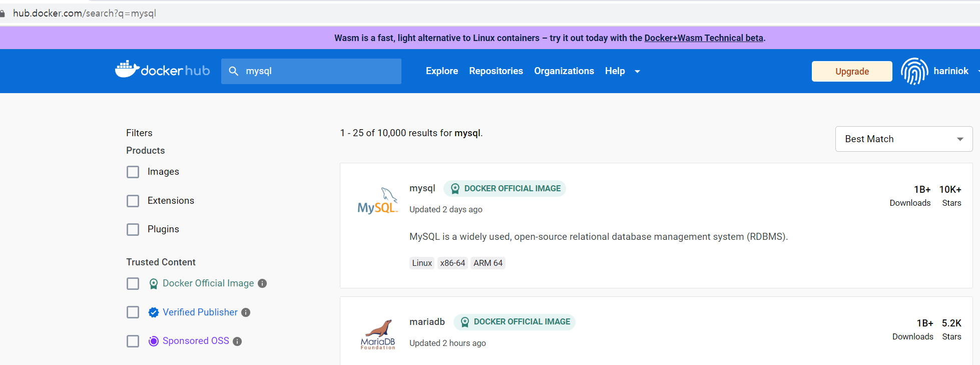Go to Repositories in the navigation

(496, 71)
